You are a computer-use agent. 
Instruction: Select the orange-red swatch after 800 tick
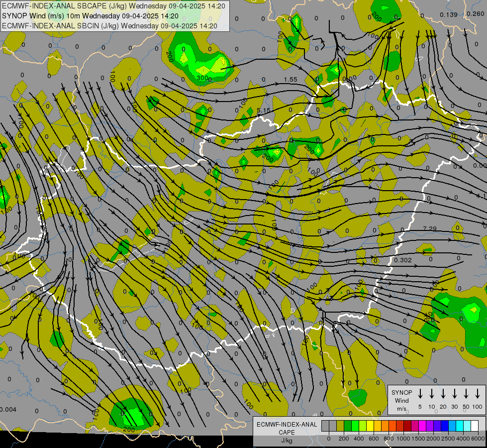point(392,426)
